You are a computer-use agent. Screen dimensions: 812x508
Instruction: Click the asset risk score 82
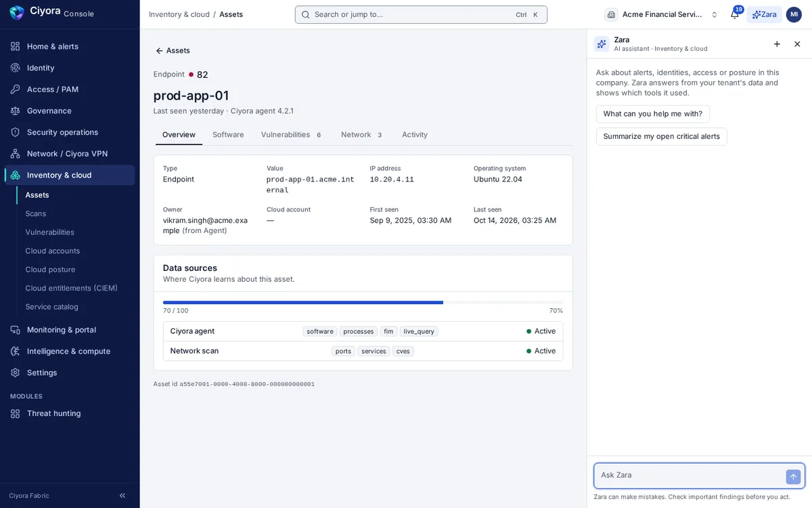click(x=202, y=75)
